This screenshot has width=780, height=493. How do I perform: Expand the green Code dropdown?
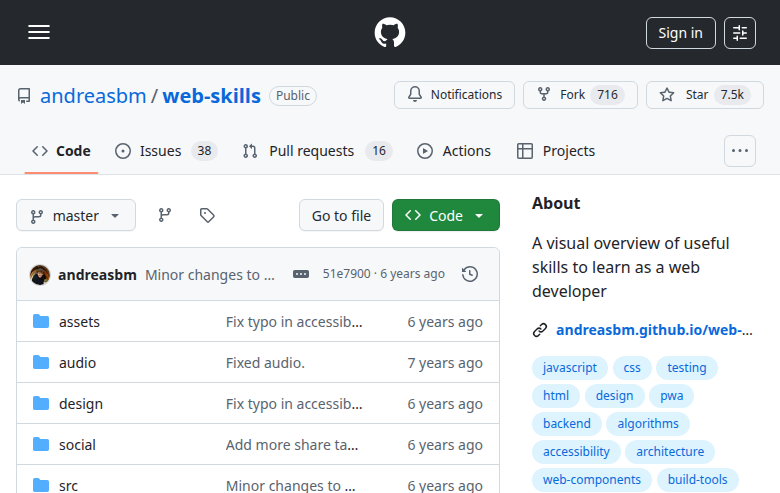446,215
